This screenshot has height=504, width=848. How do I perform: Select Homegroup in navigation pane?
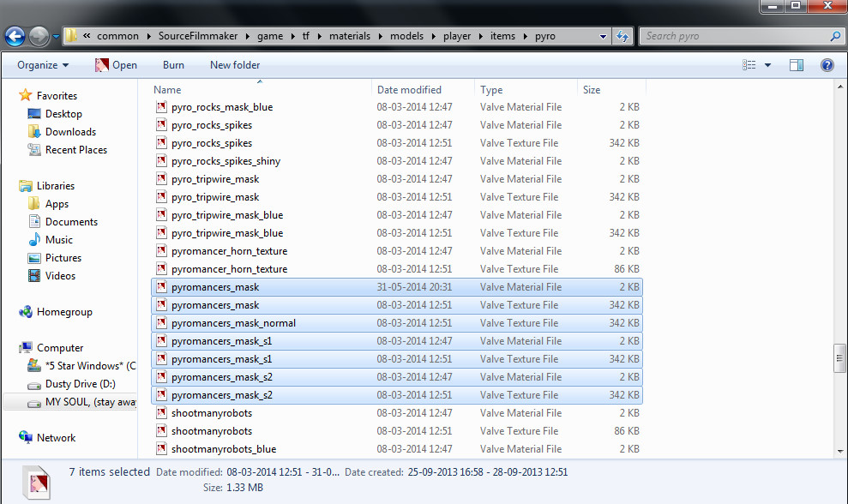pos(64,312)
